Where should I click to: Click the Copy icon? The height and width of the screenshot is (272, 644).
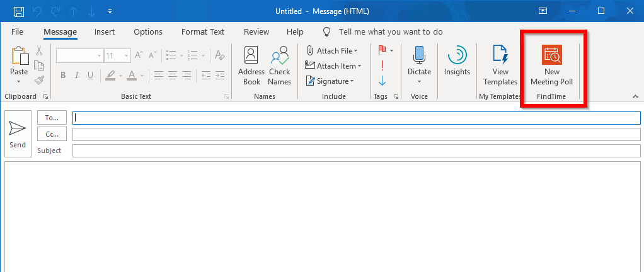point(39,65)
